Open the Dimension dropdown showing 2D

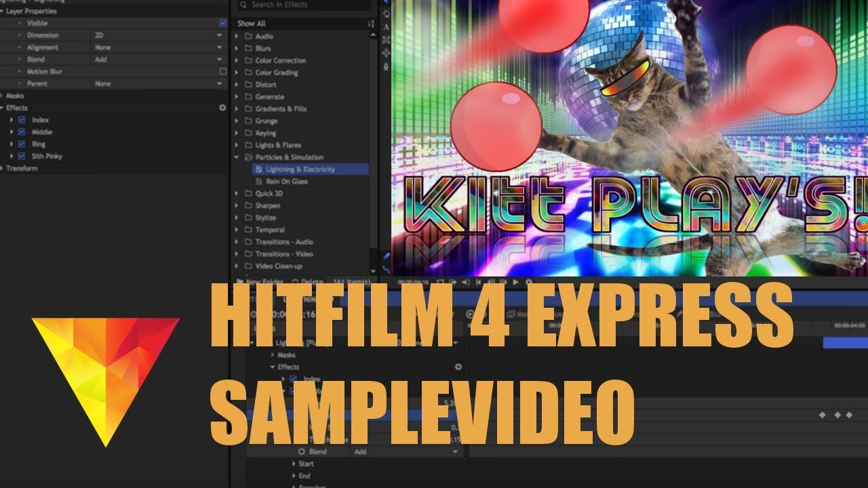159,35
